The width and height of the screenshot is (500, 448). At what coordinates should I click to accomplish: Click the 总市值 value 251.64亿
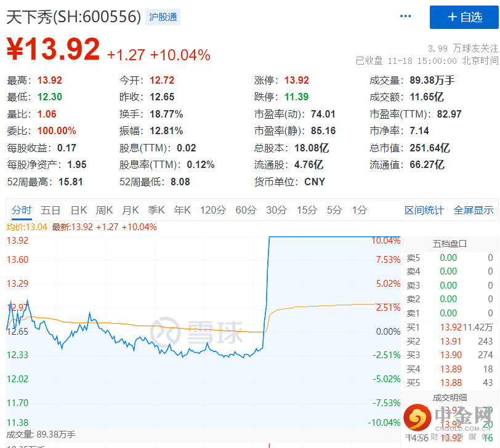430,148
